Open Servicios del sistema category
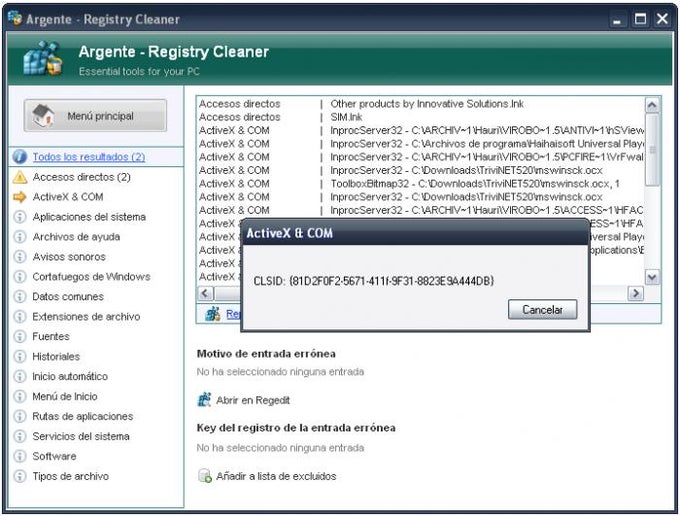The image size is (680, 516). pos(81,436)
